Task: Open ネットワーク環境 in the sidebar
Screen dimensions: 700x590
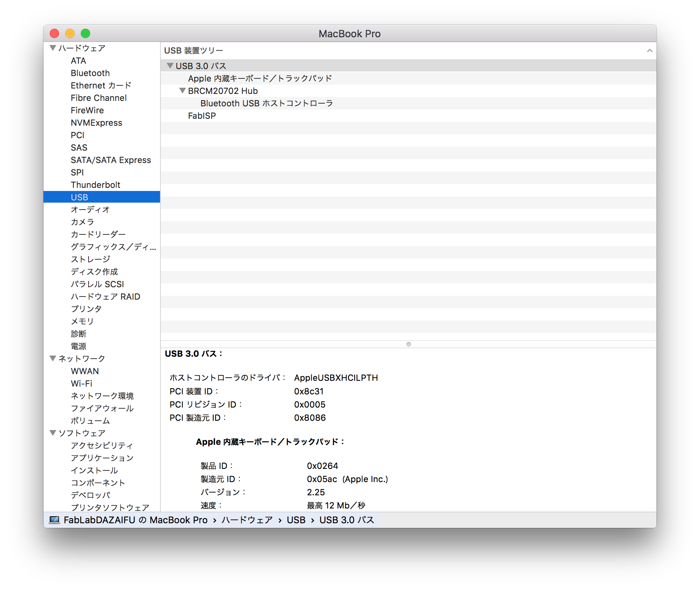Action: (x=102, y=396)
